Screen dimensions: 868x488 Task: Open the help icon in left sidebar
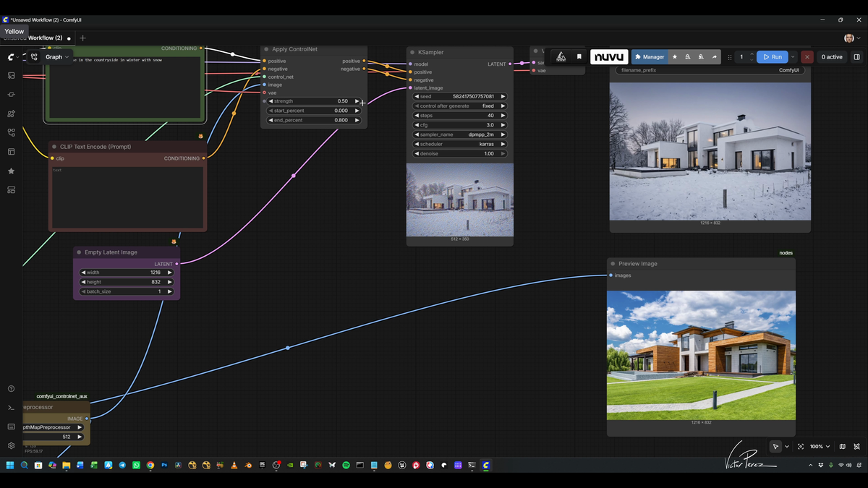coord(11,389)
